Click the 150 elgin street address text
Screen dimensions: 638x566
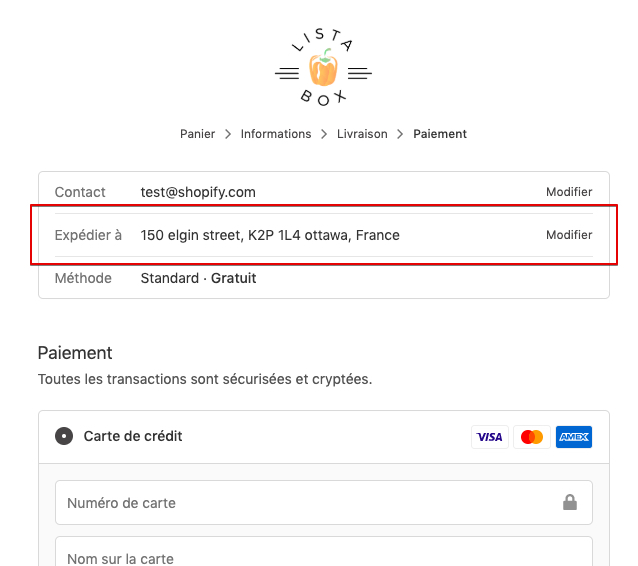(270, 235)
